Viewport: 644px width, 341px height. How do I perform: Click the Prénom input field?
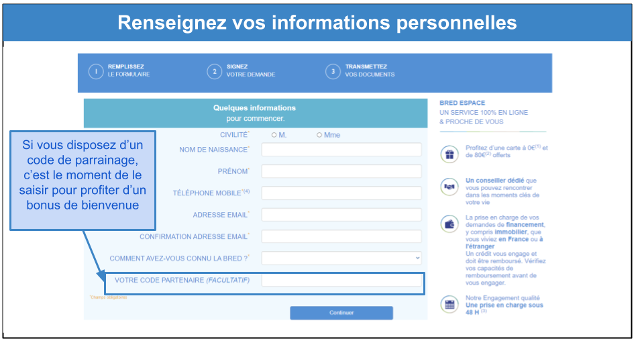(341, 171)
